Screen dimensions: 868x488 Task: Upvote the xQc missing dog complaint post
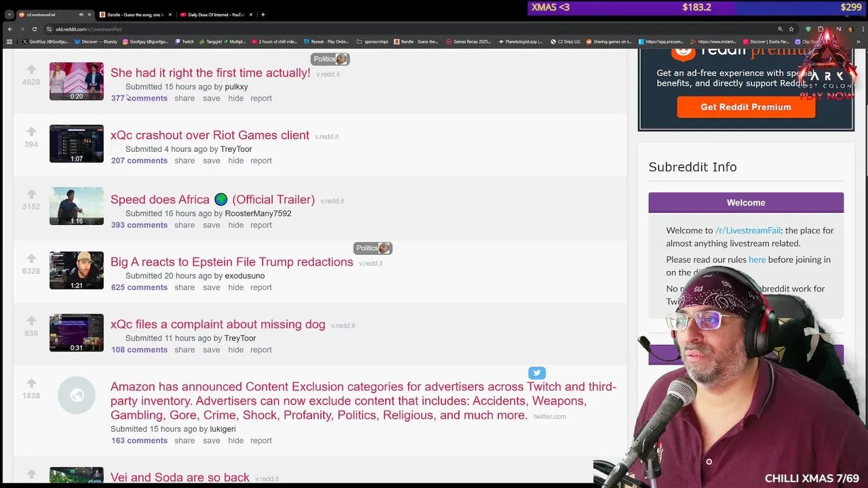pyautogui.click(x=31, y=321)
